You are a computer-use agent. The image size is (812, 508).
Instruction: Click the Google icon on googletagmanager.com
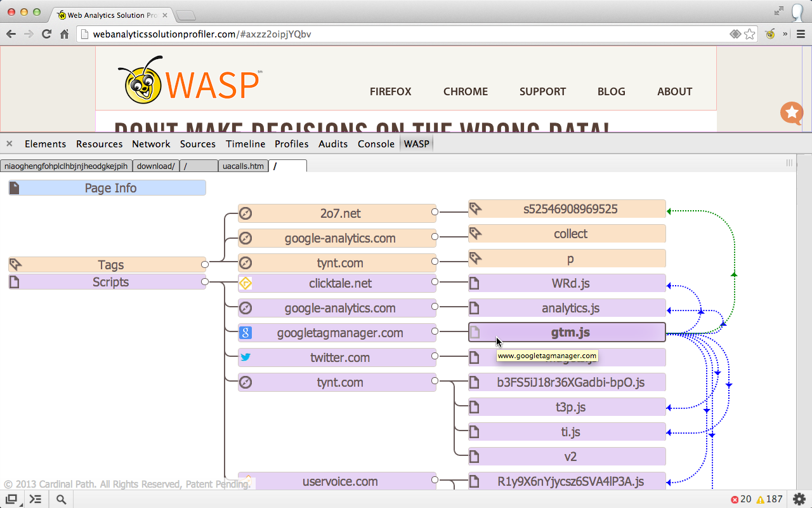pyautogui.click(x=246, y=333)
